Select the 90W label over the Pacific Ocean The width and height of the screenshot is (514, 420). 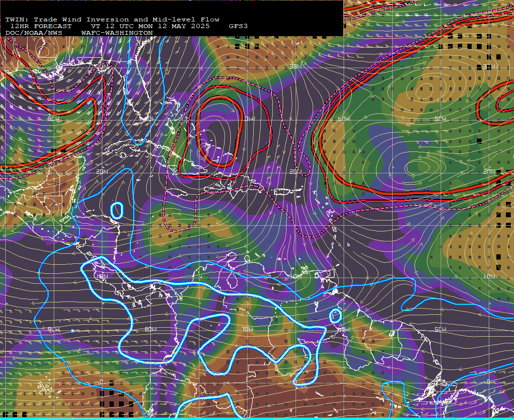pos(54,329)
